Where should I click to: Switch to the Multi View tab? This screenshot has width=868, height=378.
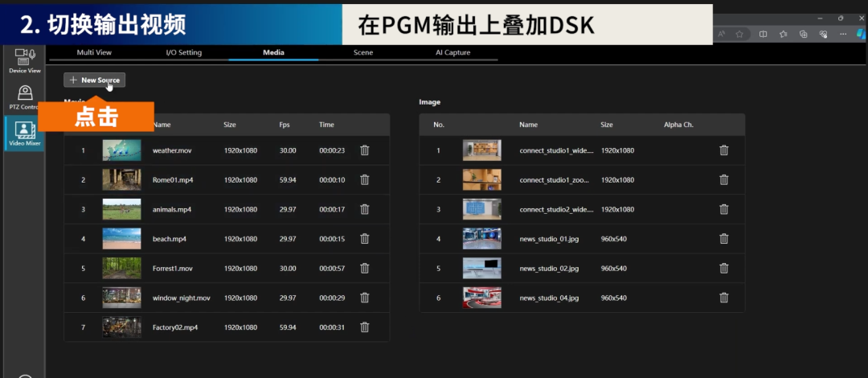click(94, 52)
